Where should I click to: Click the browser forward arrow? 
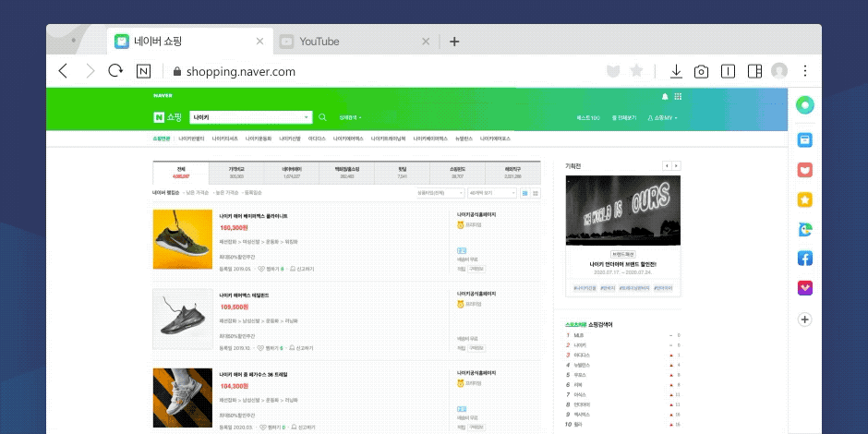(90, 71)
